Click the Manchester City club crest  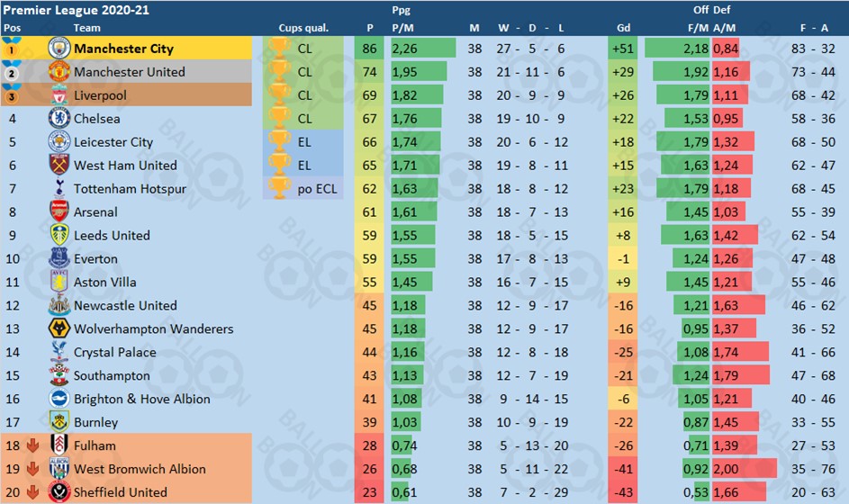(x=59, y=49)
